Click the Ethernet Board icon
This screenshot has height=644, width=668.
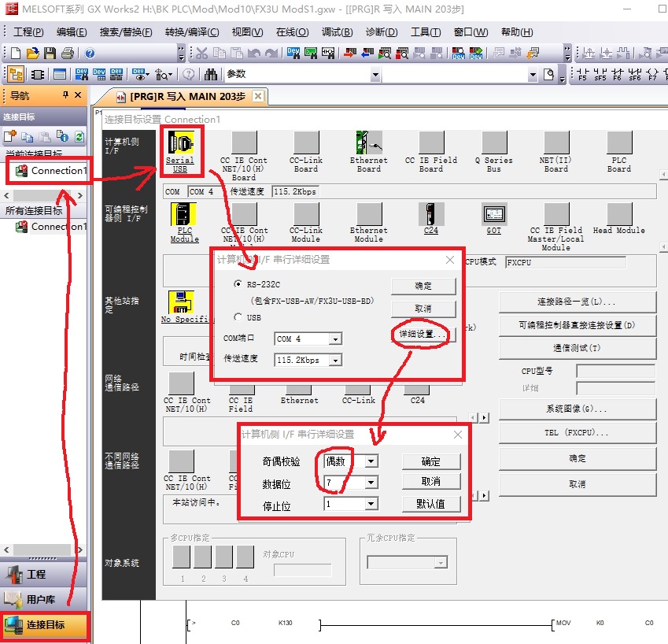click(368, 144)
